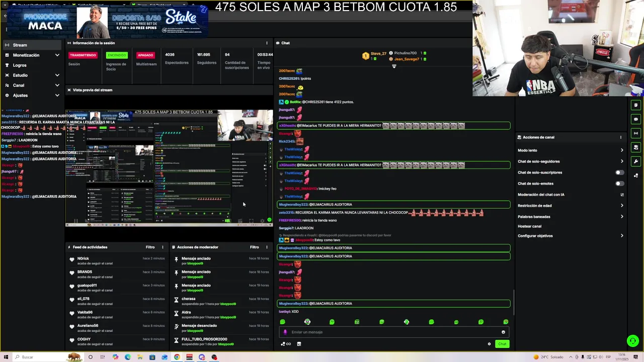Click the APAGADO multistream badge

[x=145, y=55]
